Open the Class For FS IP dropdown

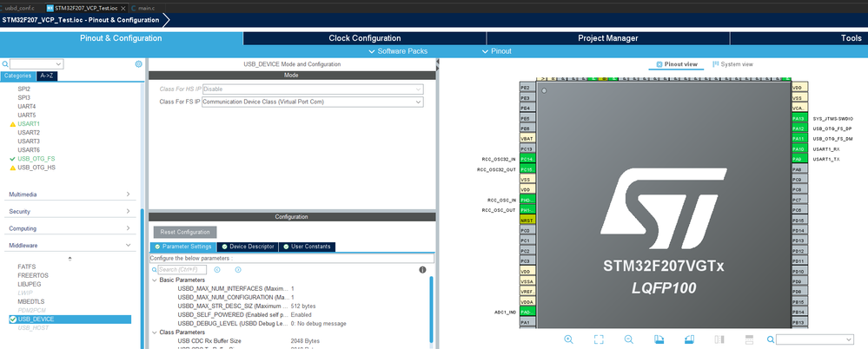tap(312, 102)
